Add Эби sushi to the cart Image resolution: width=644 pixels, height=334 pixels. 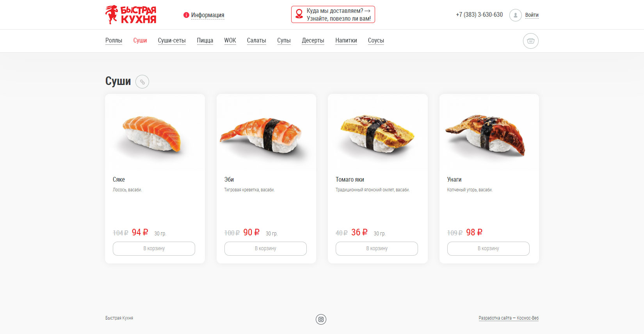[x=265, y=249]
